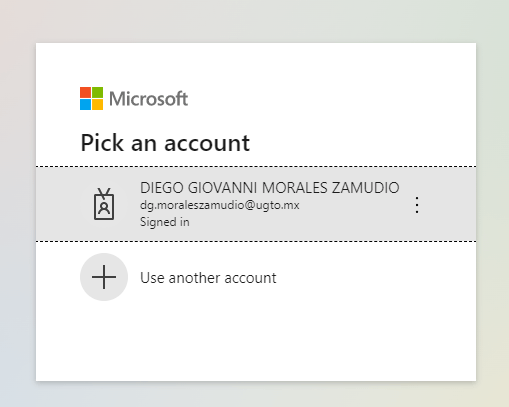Click the plus icon for another account
This screenshot has height=407, width=509.
pyautogui.click(x=104, y=277)
